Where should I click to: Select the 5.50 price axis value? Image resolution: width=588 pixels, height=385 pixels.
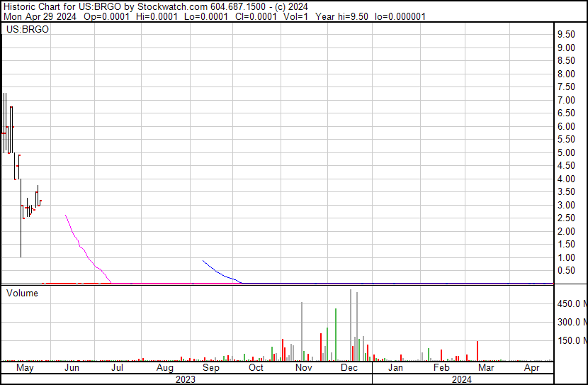tap(566, 140)
